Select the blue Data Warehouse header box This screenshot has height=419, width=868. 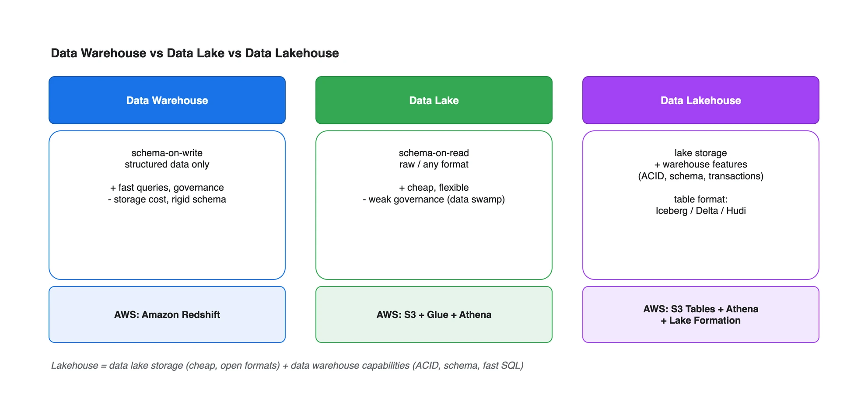click(167, 100)
